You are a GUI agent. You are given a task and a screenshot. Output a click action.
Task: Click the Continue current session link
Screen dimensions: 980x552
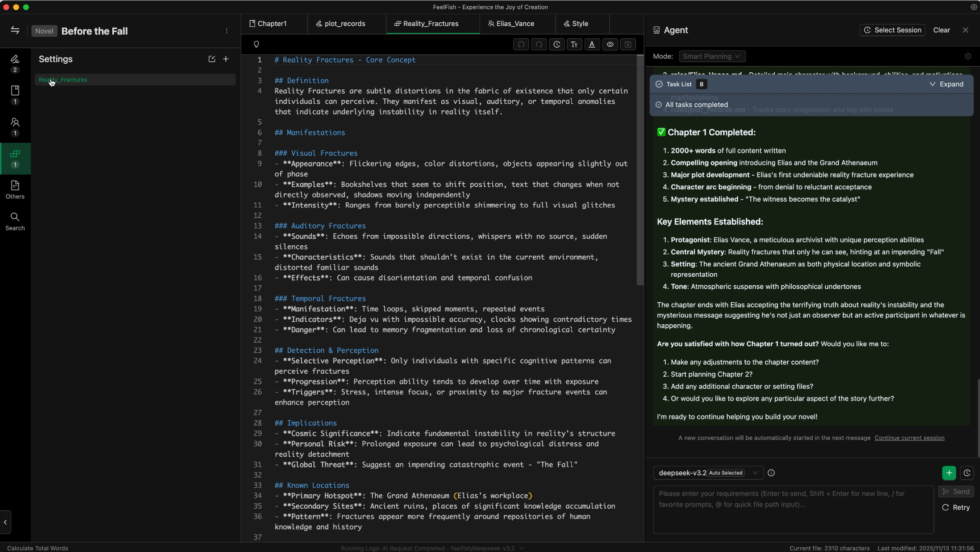pyautogui.click(x=910, y=437)
